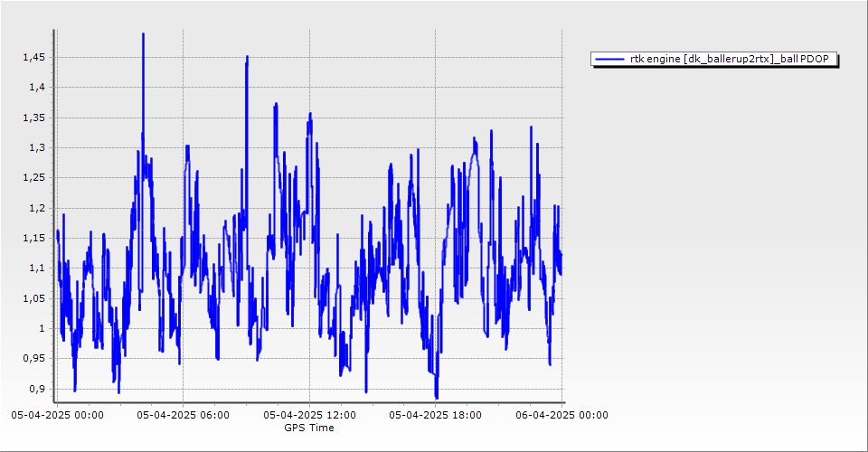This screenshot has height=452, width=868.
Task: Click the 1,25 y-axis tick label
Action: (33, 178)
